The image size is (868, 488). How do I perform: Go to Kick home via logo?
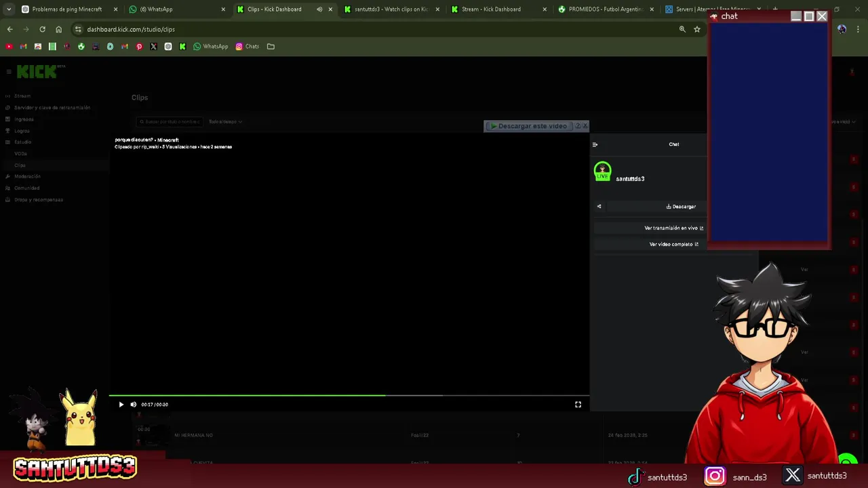point(37,72)
